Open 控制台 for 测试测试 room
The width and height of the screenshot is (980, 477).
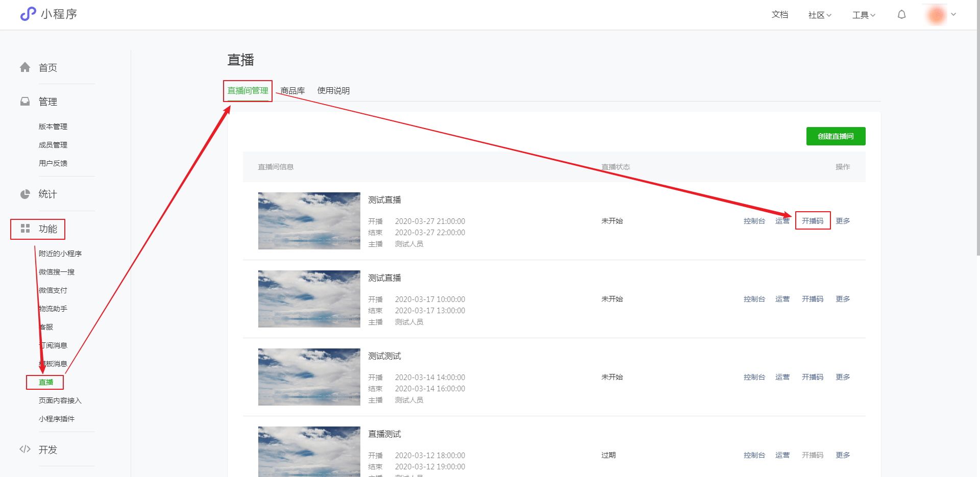(x=754, y=377)
